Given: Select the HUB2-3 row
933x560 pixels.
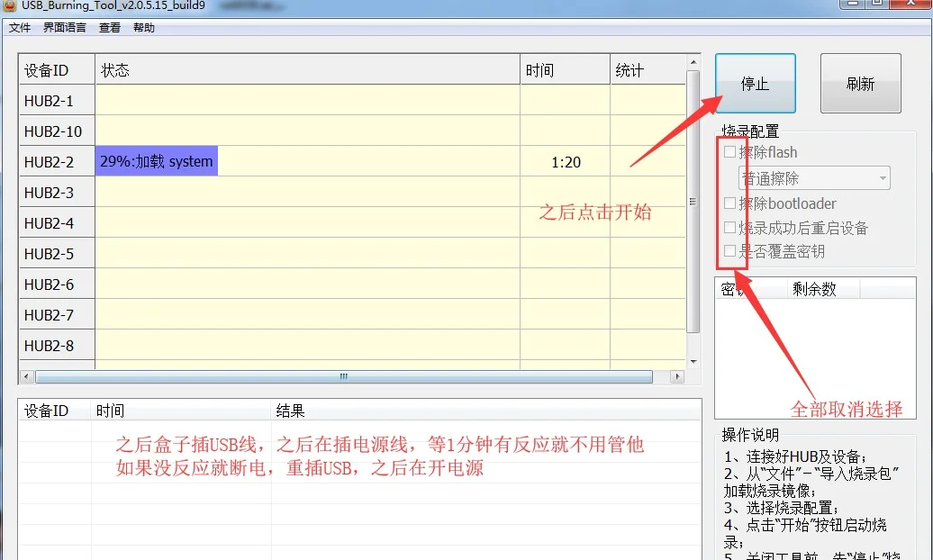Looking at the screenshot, I should [x=352, y=193].
